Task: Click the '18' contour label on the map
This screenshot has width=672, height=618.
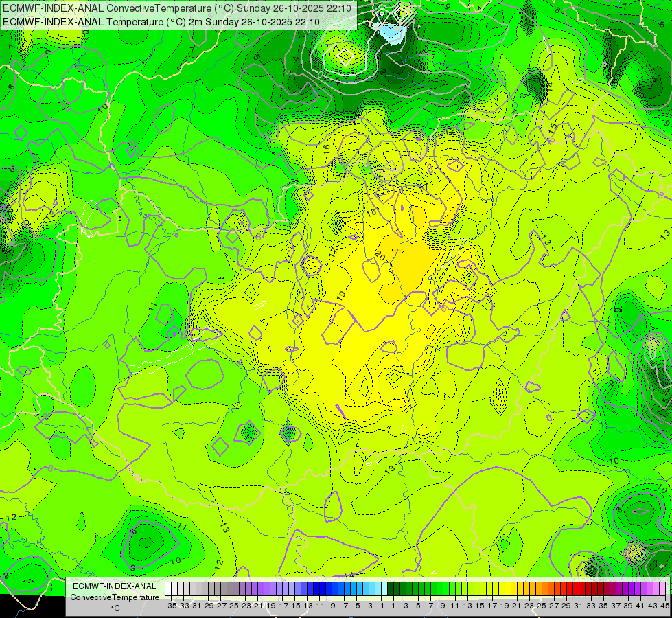Action: point(371,212)
